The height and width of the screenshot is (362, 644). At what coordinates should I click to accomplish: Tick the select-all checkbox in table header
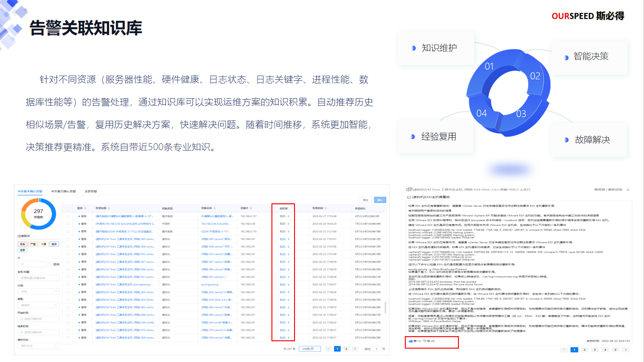68,208
